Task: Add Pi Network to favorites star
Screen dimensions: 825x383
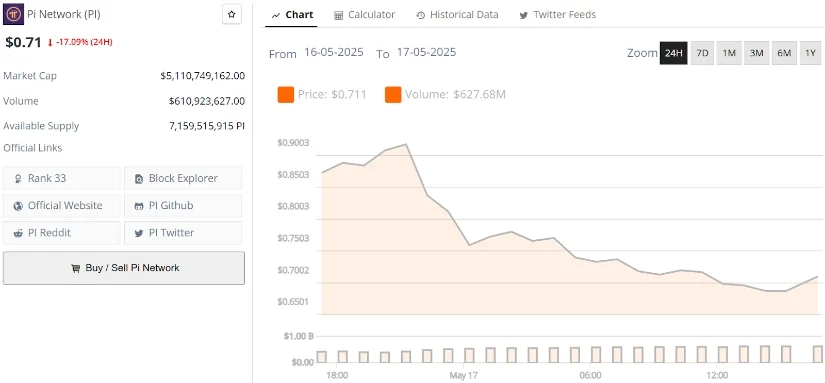Action: point(232,15)
